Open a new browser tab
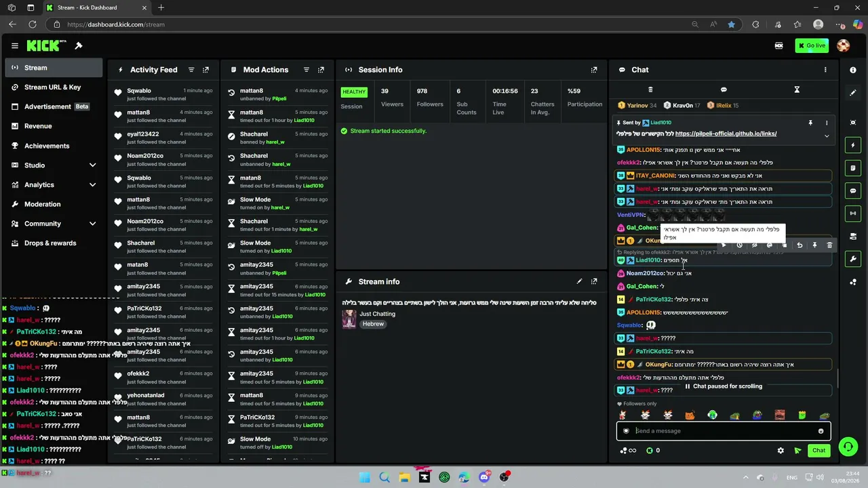 (x=161, y=7)
